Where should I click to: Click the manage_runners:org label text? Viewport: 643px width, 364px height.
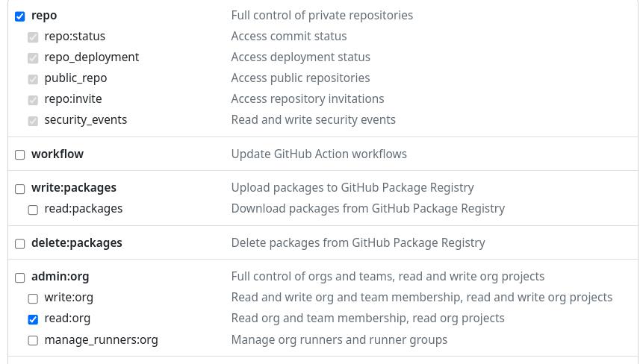(101, 339)
